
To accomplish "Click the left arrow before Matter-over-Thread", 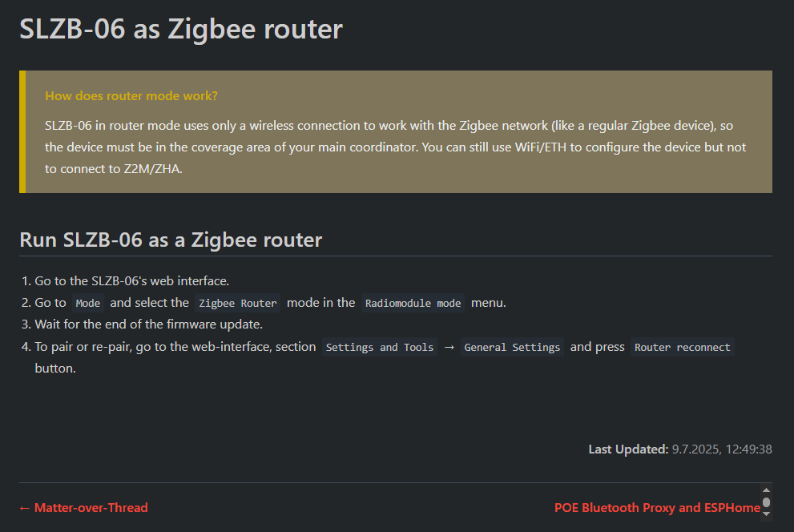I will click(x=24, y=508).
